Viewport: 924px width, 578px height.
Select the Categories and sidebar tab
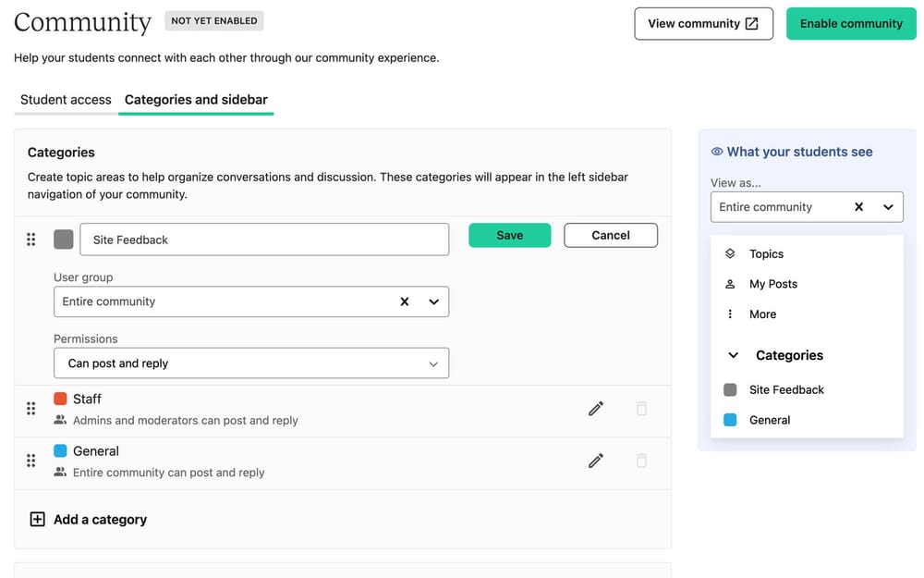pos(195,100)
